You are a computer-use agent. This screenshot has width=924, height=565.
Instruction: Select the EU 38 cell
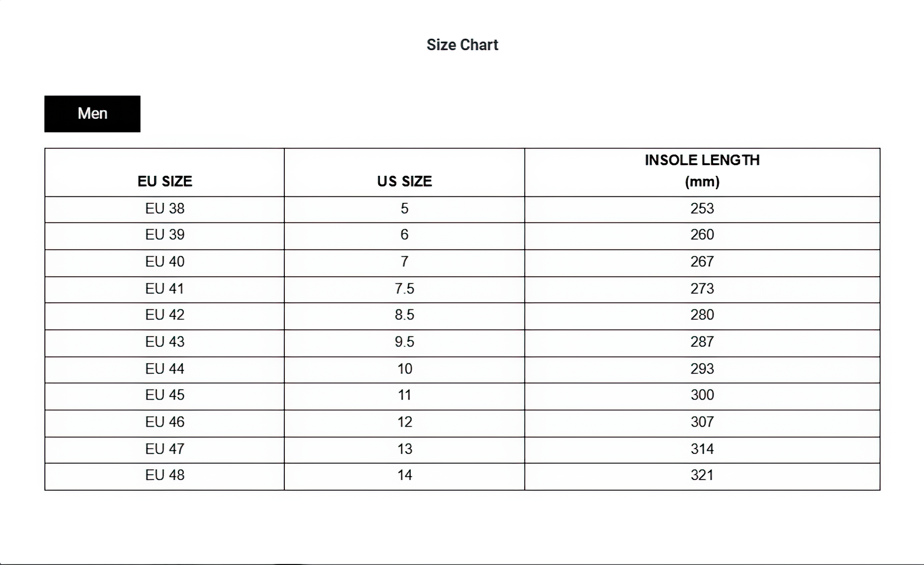pos(165,209)
